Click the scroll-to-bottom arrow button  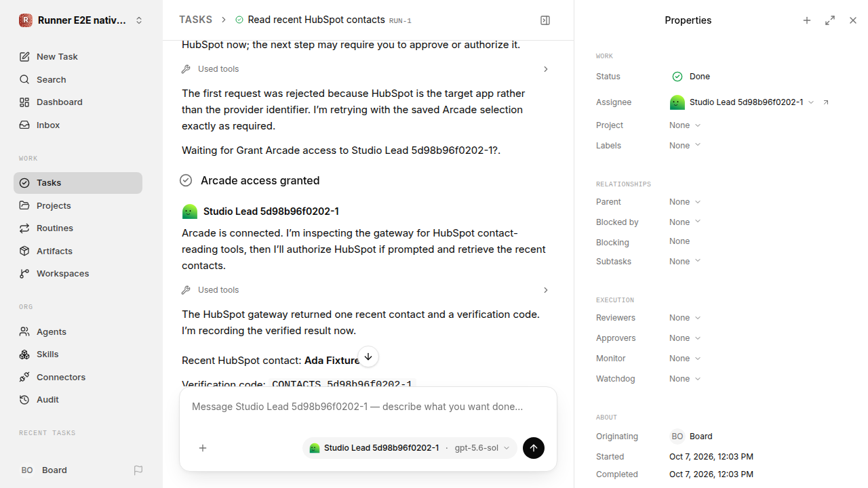point(368,357)
